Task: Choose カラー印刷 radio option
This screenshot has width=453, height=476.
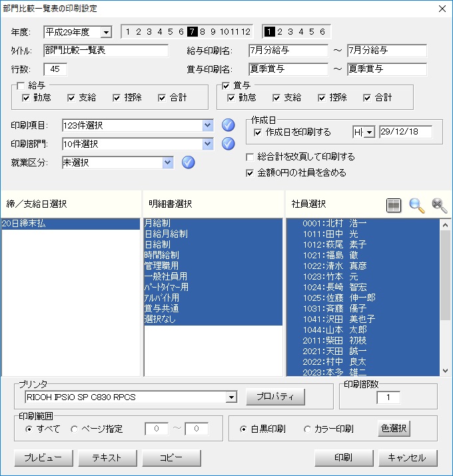Action: pyautogui.click(x=308, y=429)
